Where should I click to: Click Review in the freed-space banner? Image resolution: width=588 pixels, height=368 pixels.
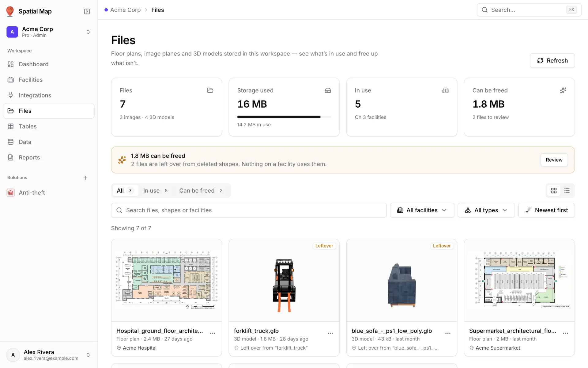click(x=554, y=160)
